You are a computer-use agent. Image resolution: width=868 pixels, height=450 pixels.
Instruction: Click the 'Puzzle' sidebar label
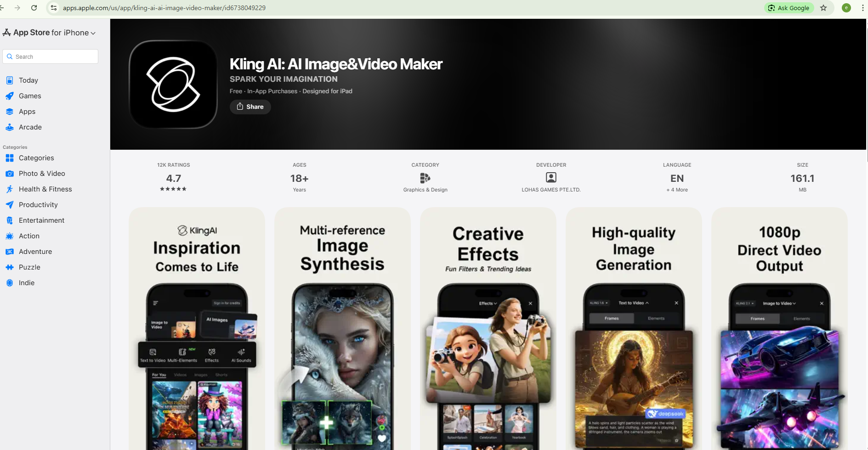[x=29, y=267]
